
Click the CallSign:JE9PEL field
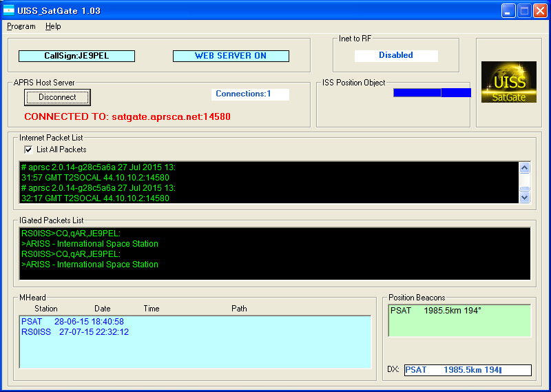pos(76,56)
